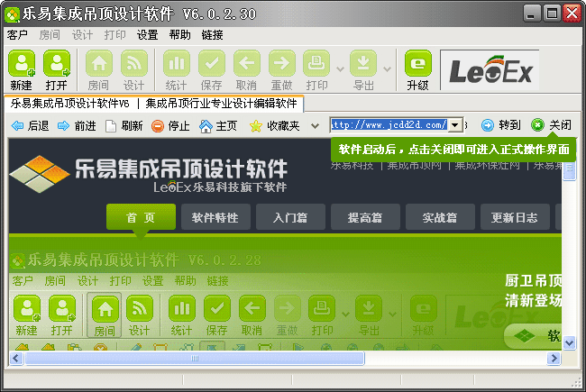Viewport: 586px width, 392px height.
Task: Click the 转到 (Go) button
Action: coord(500,126)
